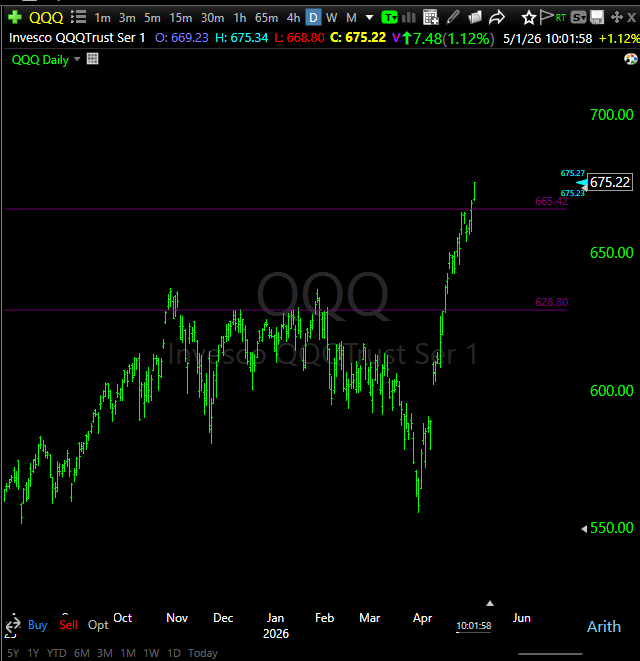640x661 pixels.
Task: Open the color palette icon at chart corner
Action: pos(631,59)
